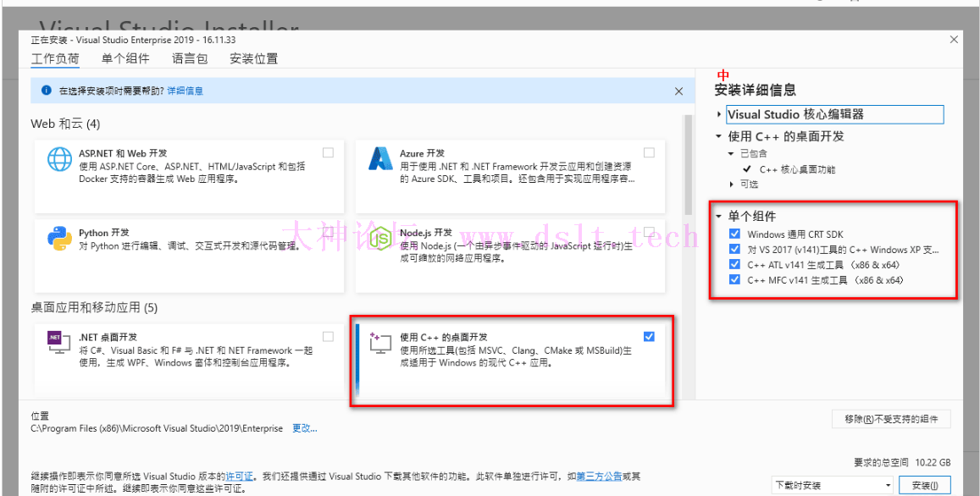980x496 pixels.
Task: Click the 10.22 GB required space value
Action: tap(933, 463)
